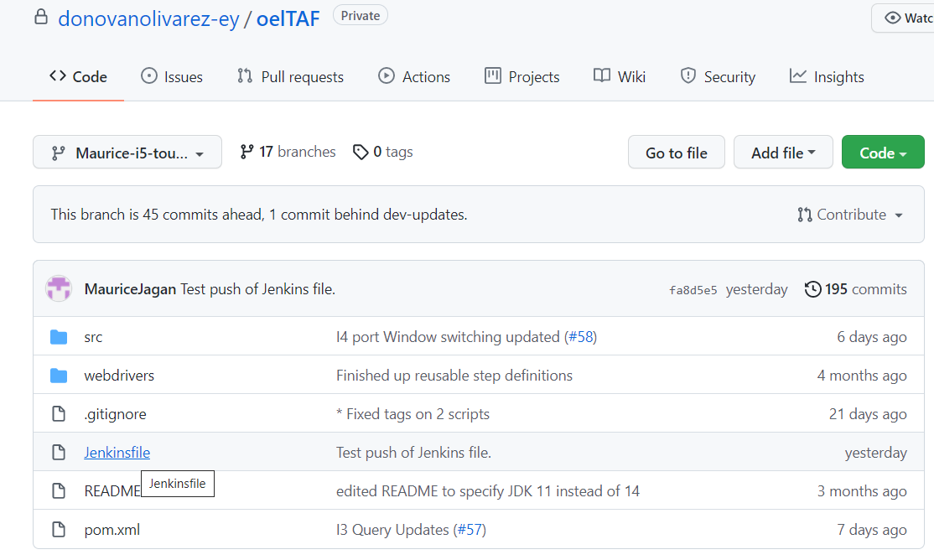This screenshot has width=934, height=560.
Task: Open commit hash fa8d5e5
Action: click(x=693, y=290)
